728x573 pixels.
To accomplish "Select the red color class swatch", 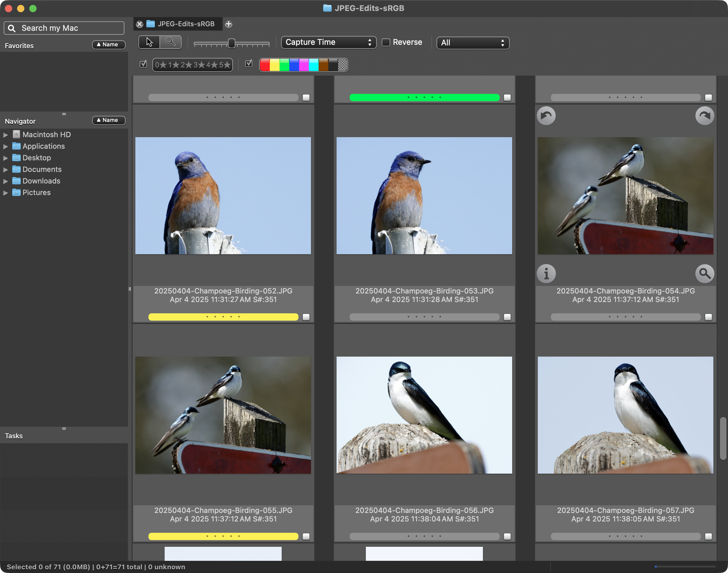I will click(x=265, y=65).
